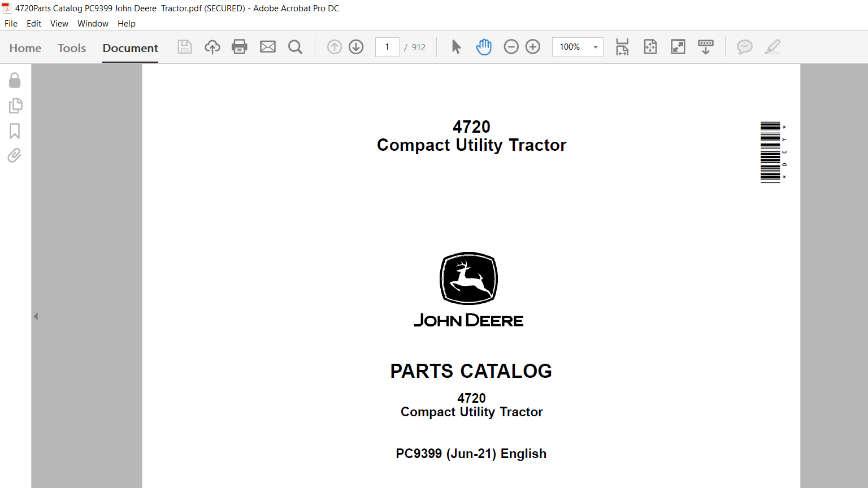The width and height of the screenshot is (868, 488).
Task: Click the top 4720 title text
Action: point(471,127)
